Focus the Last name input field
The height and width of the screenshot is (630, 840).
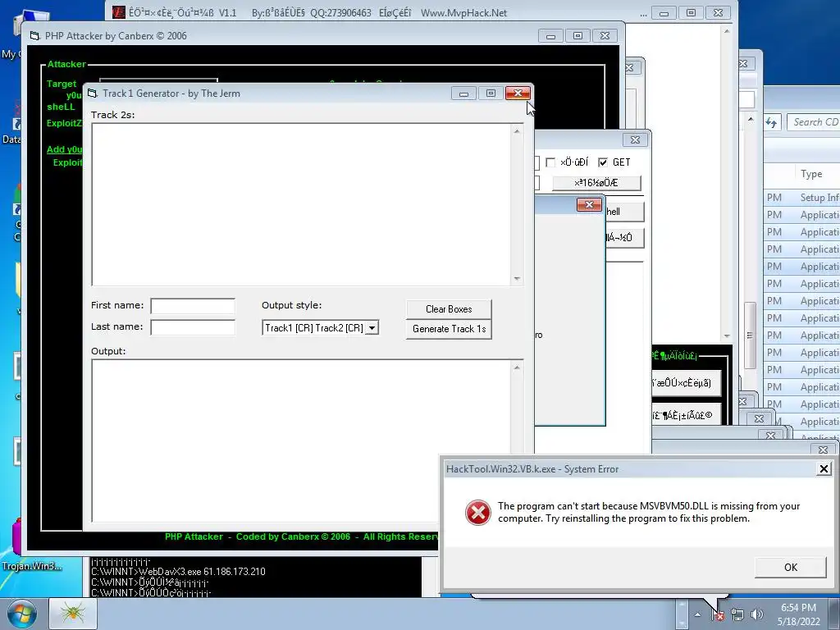click(193, 327)
